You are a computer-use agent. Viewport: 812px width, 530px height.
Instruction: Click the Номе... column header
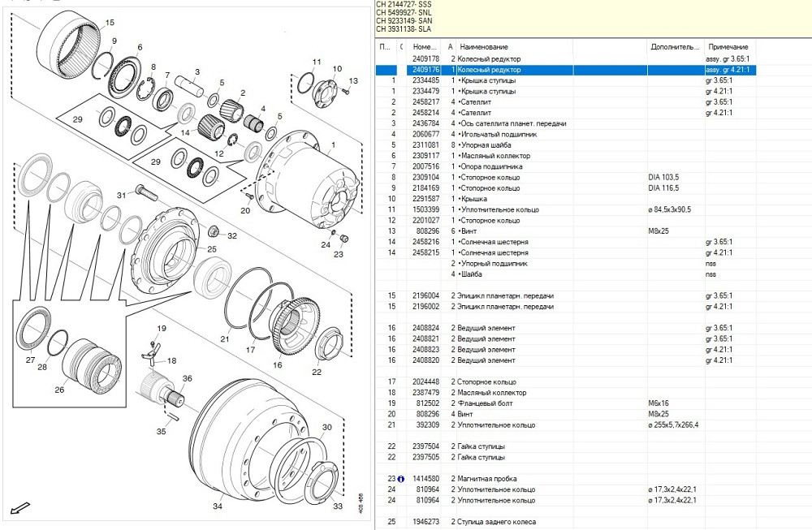pos(424,47)
